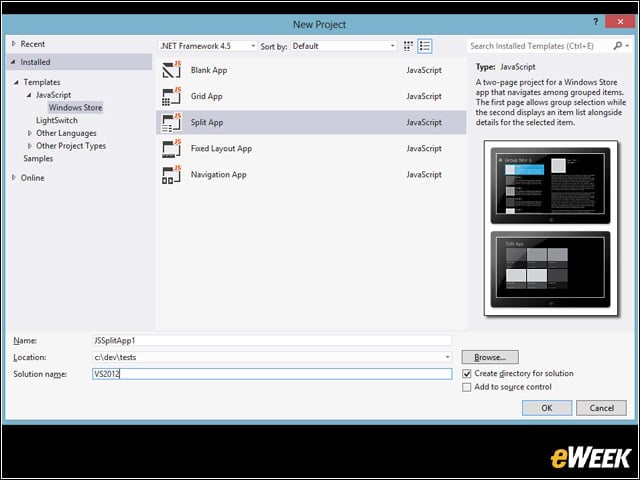640x480 pixels.
Task: Click the Grid App template icon
Action: tap(171, 96)
